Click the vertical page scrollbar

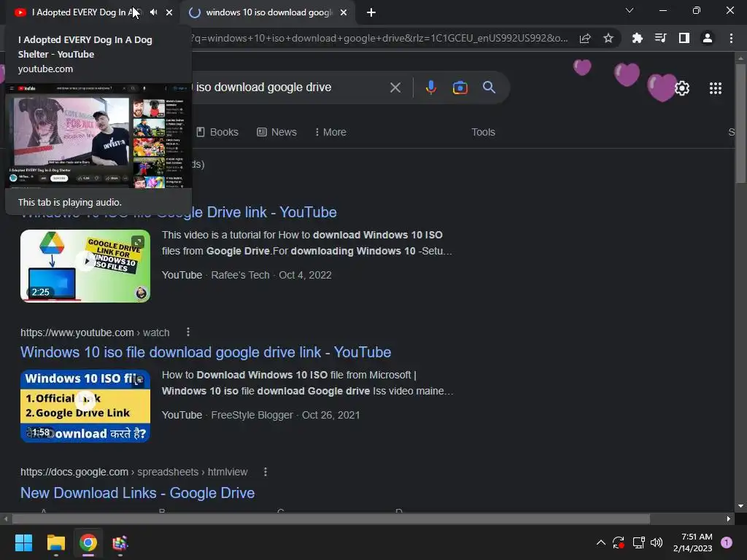[740, 124]
